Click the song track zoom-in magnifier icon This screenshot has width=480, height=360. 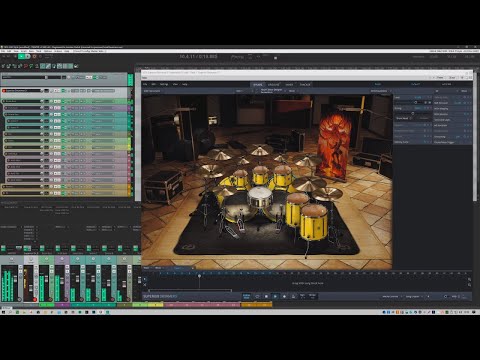click(469, 279)
